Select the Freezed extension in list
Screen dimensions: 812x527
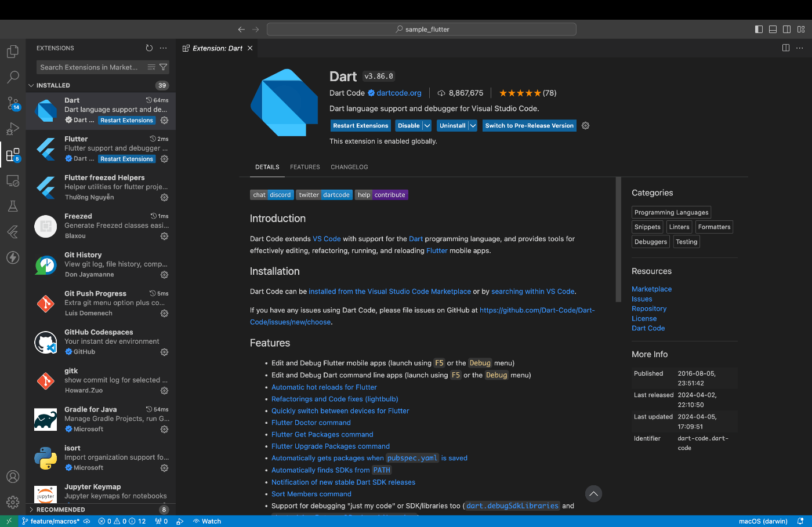pos(101,226)
